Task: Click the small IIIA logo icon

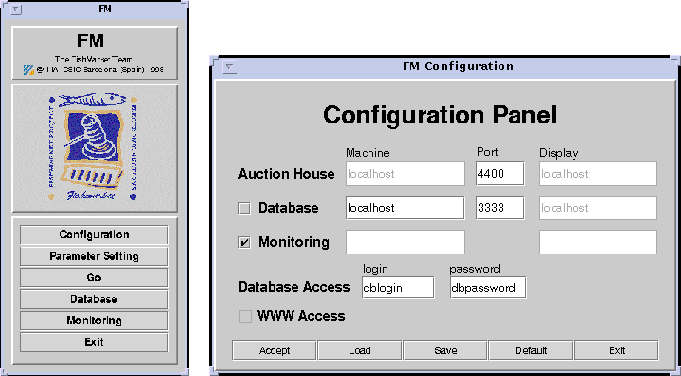Action: (29, 69)
